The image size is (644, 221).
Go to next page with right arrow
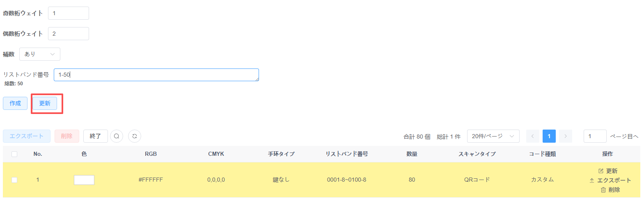[x=565, y=136]
